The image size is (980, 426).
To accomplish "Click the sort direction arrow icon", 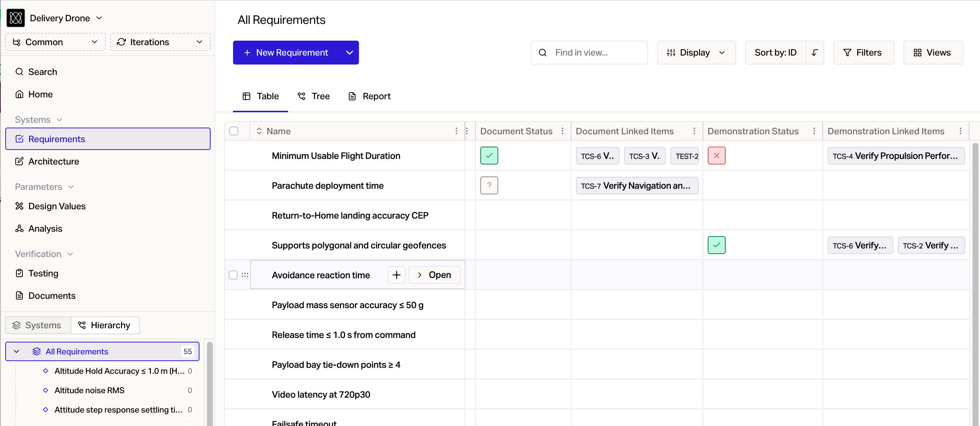I will click(x=815, y=53).
